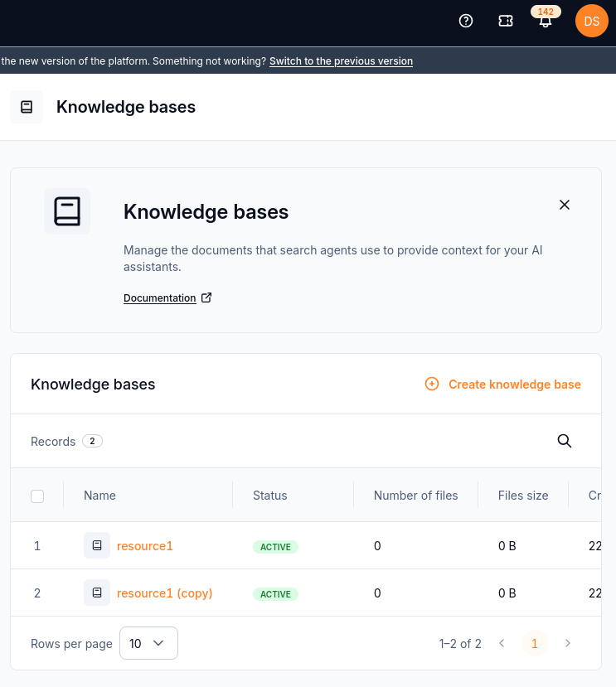The height and width of the screenshot is (687, 616).
Task: Toggle the select-all checkbox in table header
Action: tap(37, 496)
